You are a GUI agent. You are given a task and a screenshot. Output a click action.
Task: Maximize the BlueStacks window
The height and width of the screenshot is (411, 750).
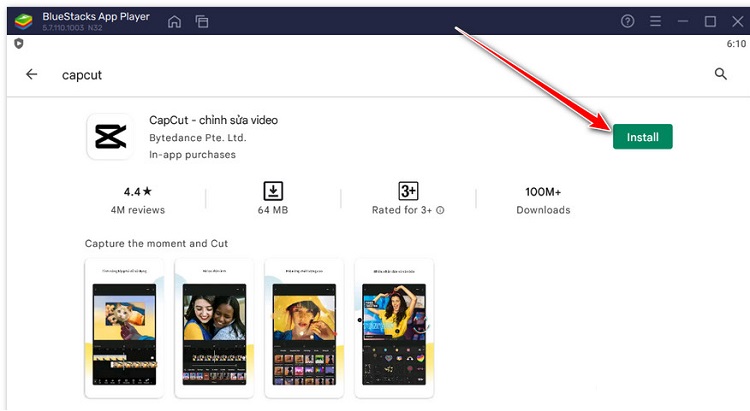710,22
